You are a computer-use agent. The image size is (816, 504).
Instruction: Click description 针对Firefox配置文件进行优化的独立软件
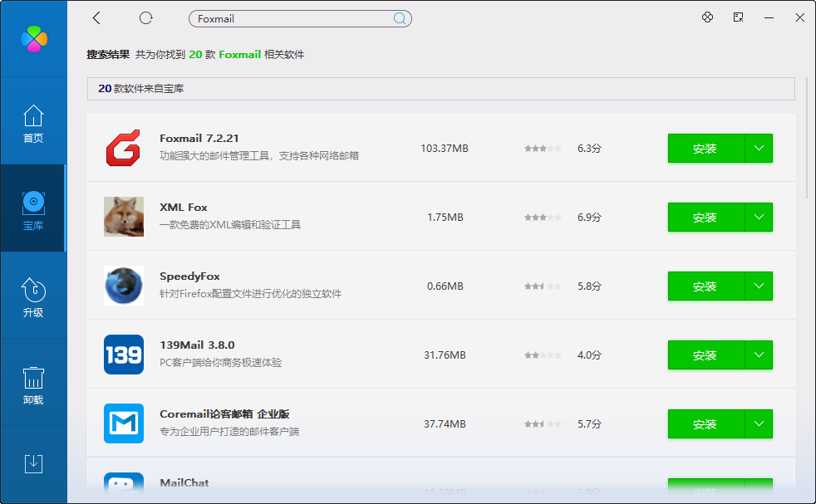[x=250, y=293]
